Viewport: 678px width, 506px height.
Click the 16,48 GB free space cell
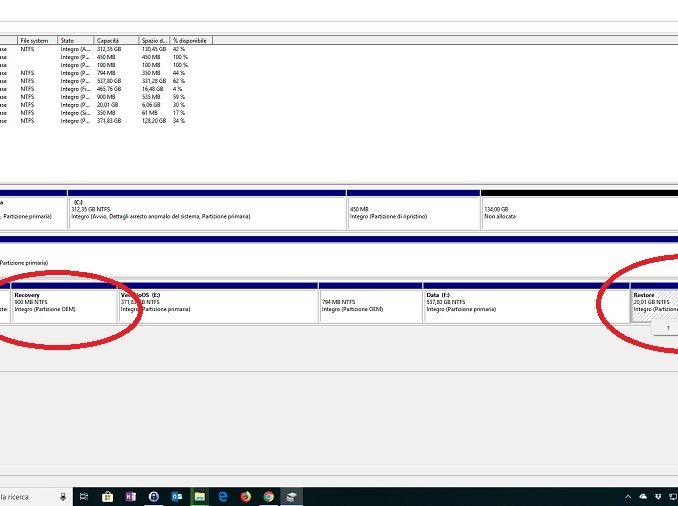153,89
